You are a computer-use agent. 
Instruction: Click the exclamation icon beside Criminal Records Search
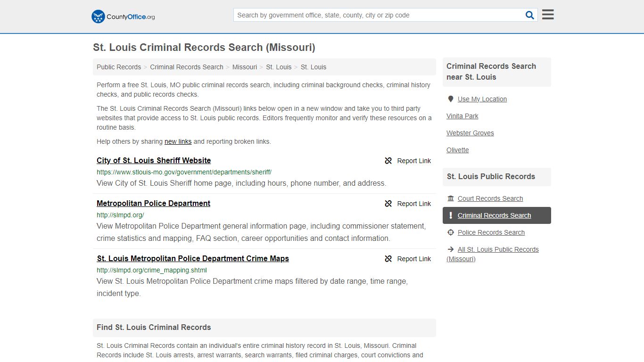(x=451, y=215)
